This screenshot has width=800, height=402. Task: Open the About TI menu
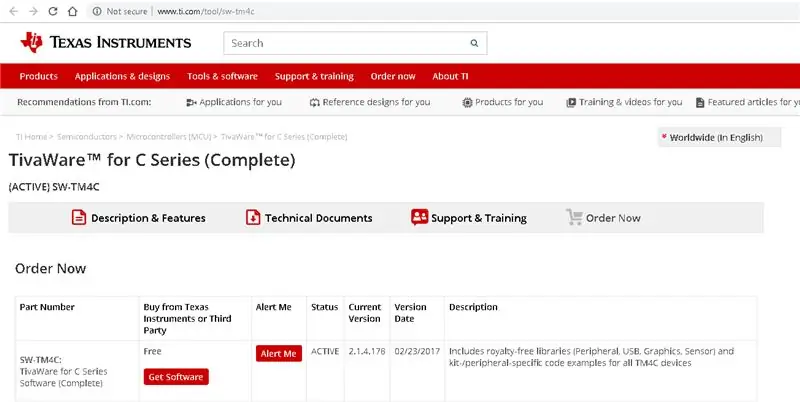(x=450, y=77)
